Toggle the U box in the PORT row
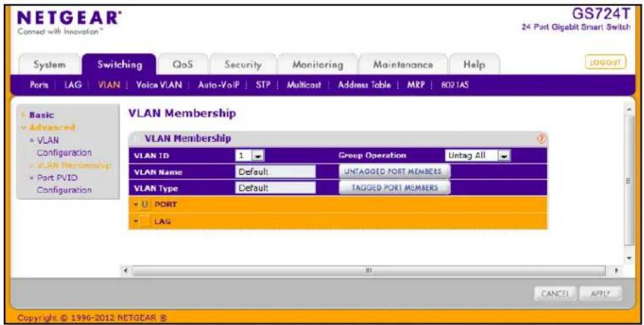 [145, 204]
